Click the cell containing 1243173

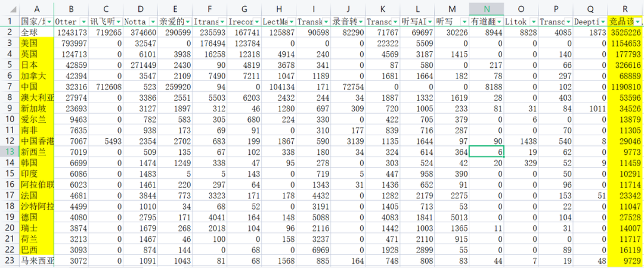(72, 32)
